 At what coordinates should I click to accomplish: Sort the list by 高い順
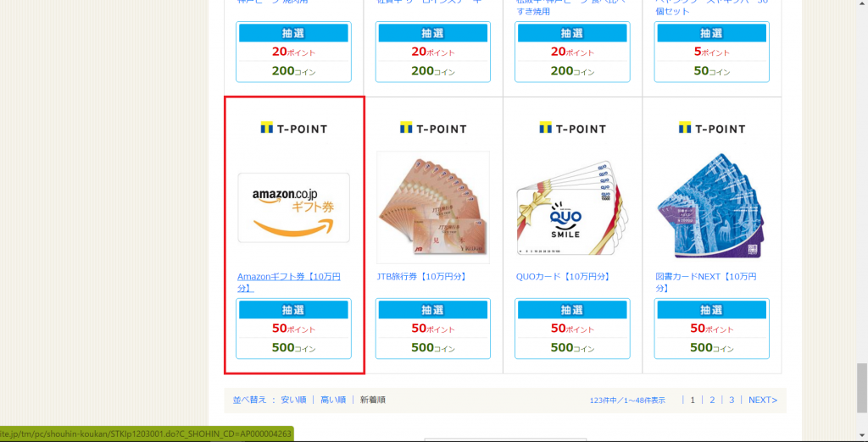pos(333,400)
